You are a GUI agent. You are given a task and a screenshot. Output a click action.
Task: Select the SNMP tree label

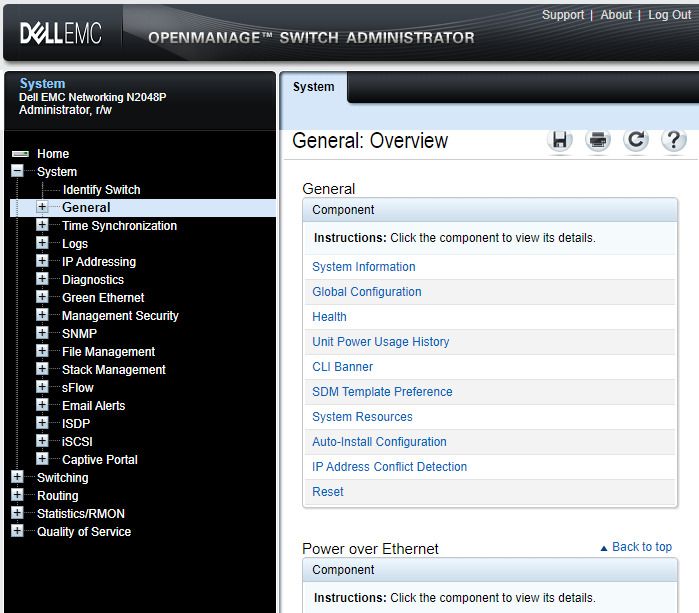coord(79,333)
